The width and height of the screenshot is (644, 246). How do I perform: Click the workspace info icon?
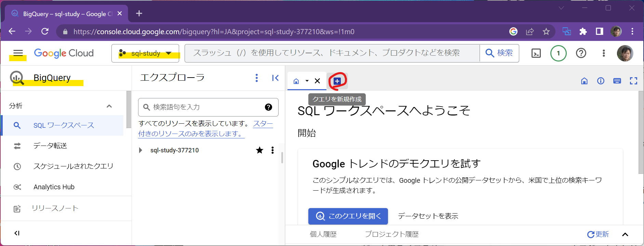pyautogui.click(x=601, y=81)
